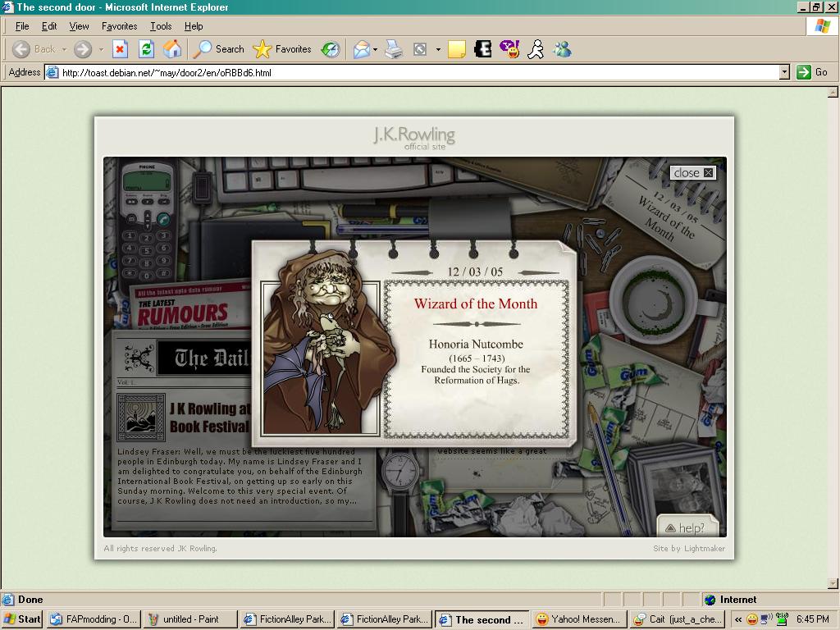Click the black E toolbar icon
Screen dimensions: 840x630
point(482,50)
